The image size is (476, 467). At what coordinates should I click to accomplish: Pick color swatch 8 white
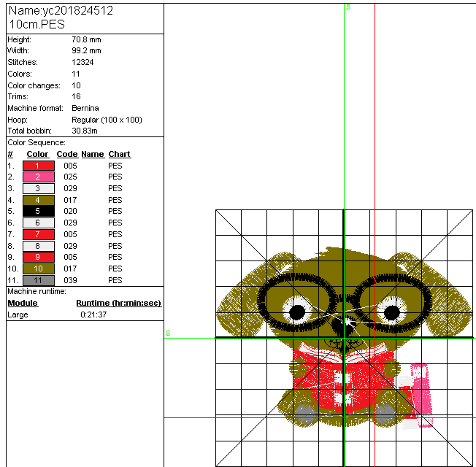point(39,246)
